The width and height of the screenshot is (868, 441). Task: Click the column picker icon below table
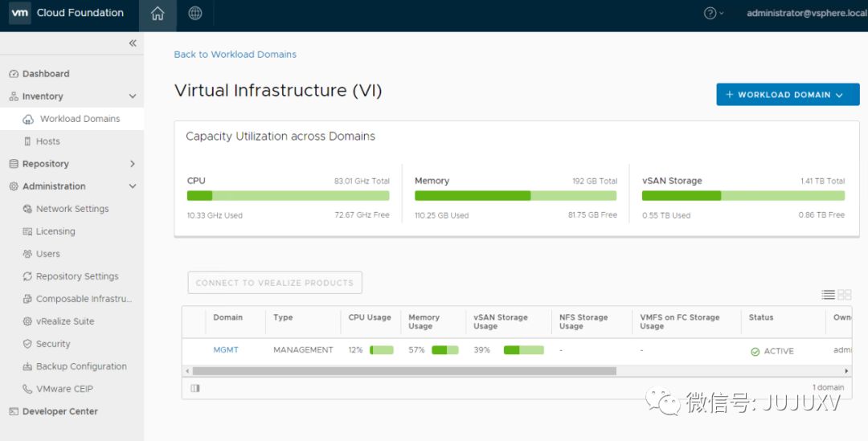pyautogui.click(x=194, y=388)
